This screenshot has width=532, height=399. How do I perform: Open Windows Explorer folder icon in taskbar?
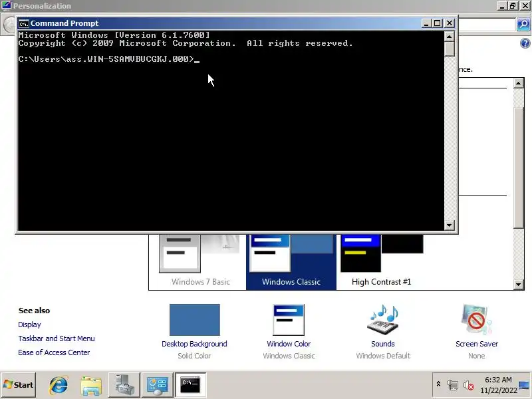[91, 385]
